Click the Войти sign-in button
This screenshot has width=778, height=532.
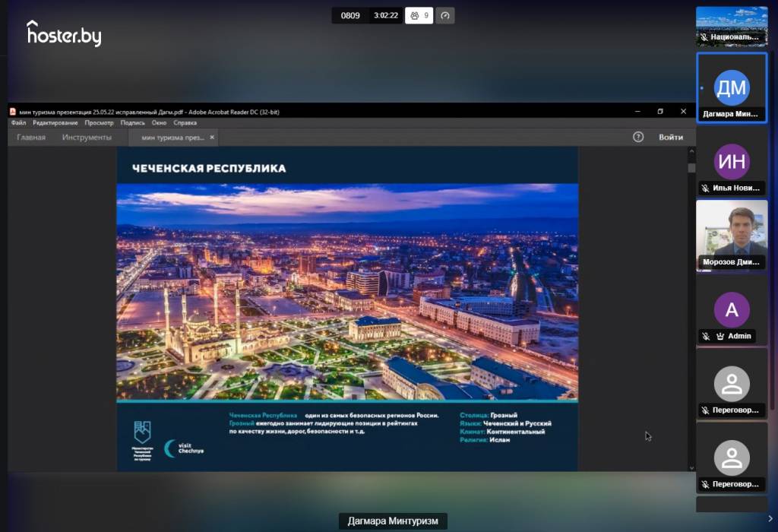pyautogui.click(x=671, y=137)
